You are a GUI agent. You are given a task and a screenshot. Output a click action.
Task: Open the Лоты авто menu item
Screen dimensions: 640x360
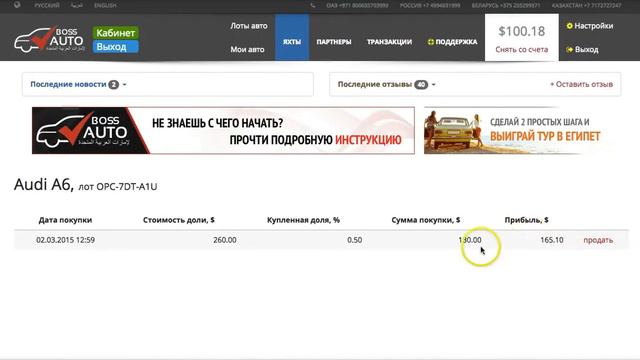[249, 26]
